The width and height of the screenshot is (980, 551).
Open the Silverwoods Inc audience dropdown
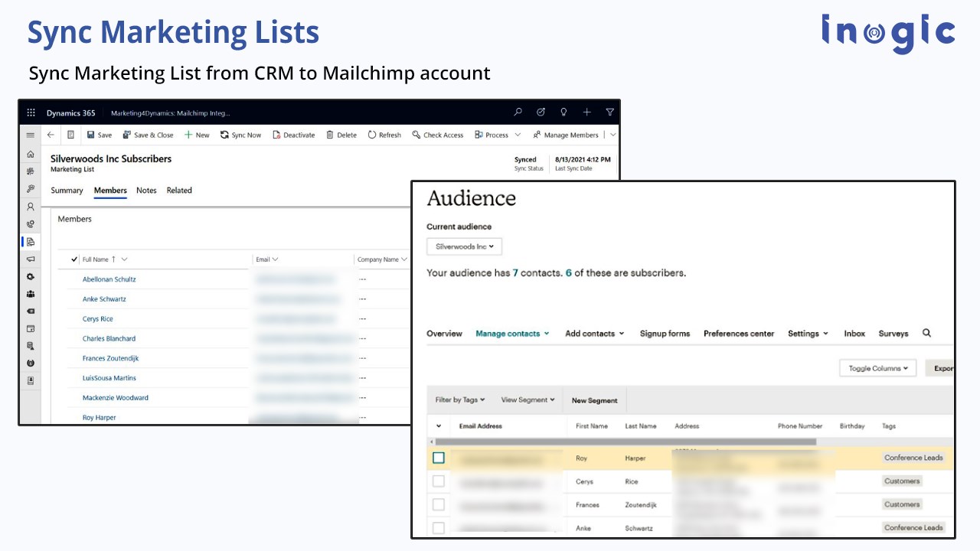(464, 246)
